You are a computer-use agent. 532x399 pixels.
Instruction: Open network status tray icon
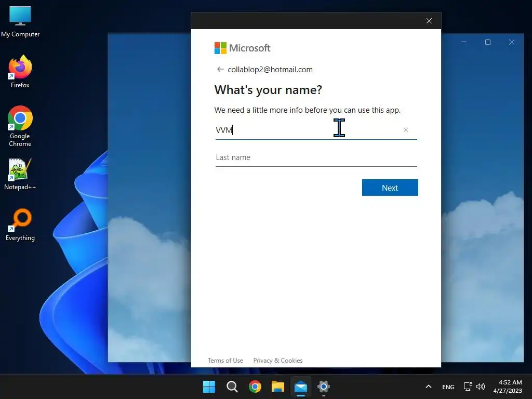coord(468,387)
